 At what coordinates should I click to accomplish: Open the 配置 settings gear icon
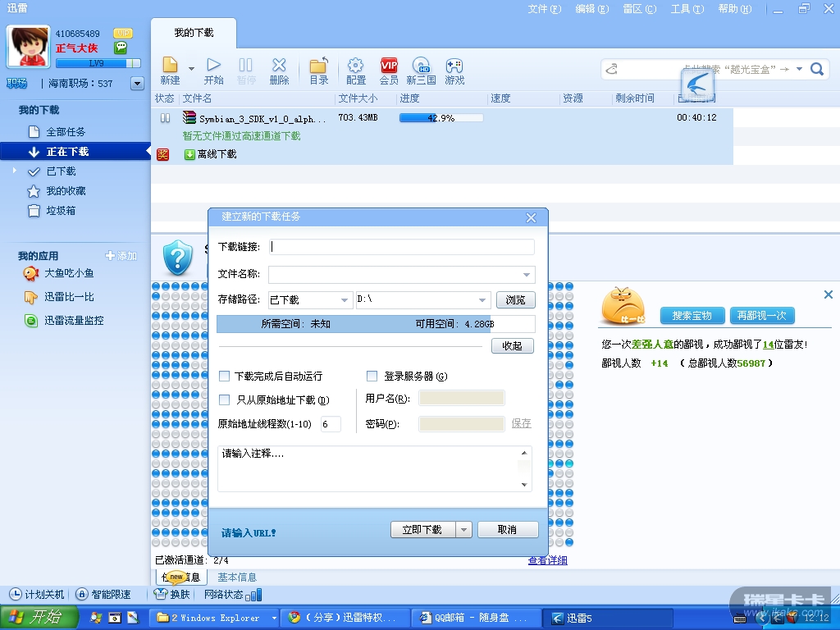point(356,71)
